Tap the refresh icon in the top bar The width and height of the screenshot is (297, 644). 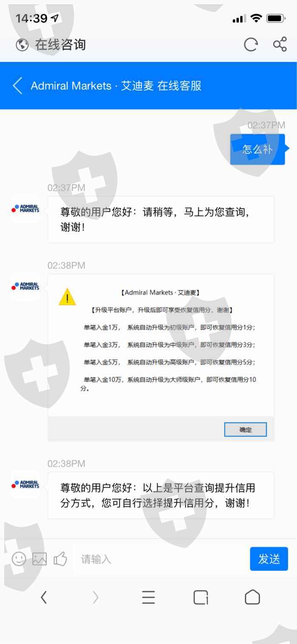coord(251,45)
